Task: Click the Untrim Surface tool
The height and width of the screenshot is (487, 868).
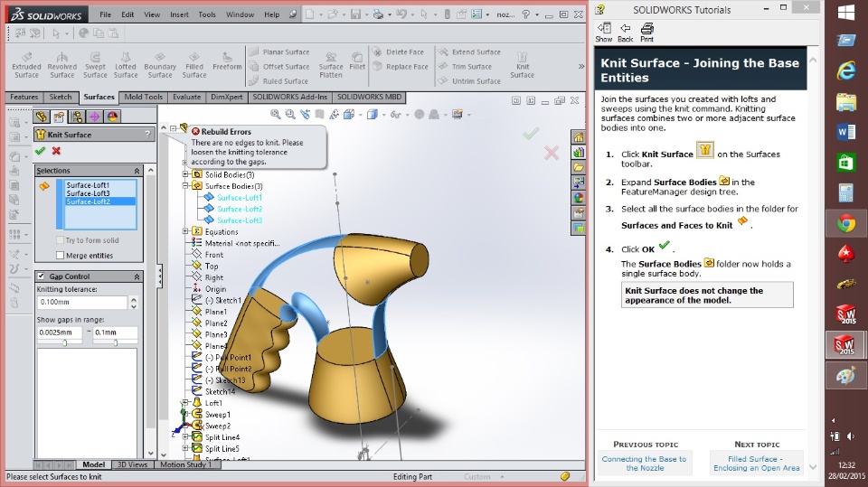Action: (x=469, y=80)
